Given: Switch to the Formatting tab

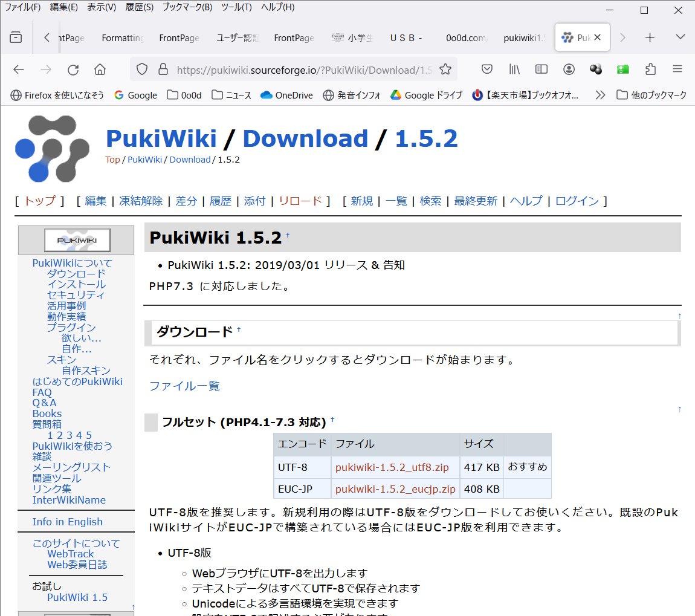Looking at the screenshot, I should (x=123, y=37).
